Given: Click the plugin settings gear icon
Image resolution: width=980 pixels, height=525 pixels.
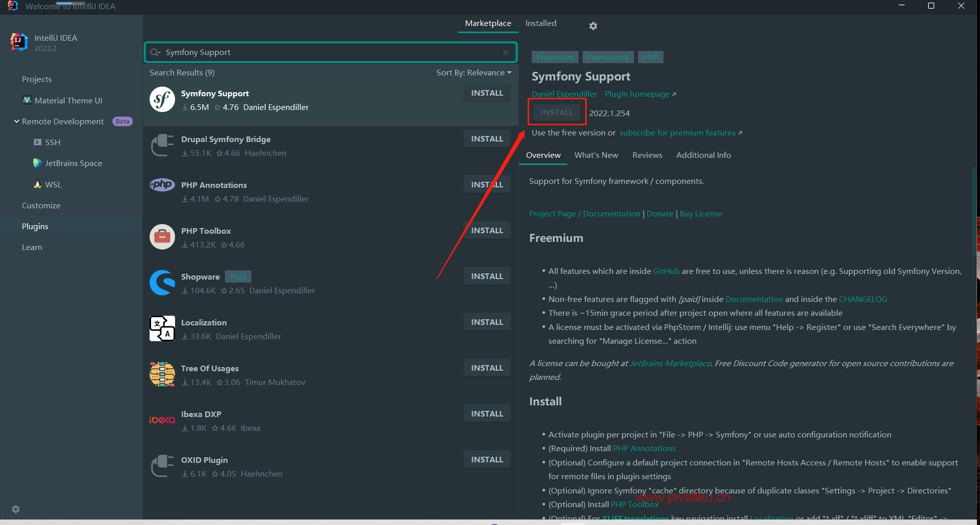Looking at the screenshot, I should (593, 26).
